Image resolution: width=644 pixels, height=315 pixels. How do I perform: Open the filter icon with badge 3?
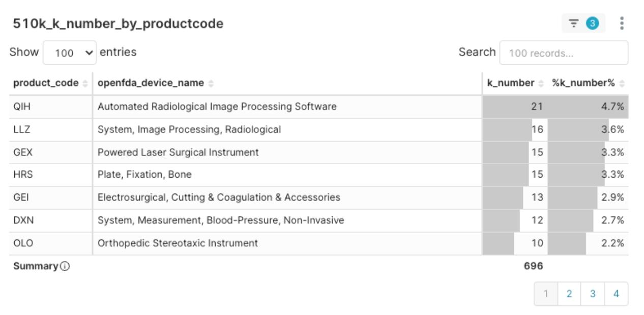(x=583, y=23)
